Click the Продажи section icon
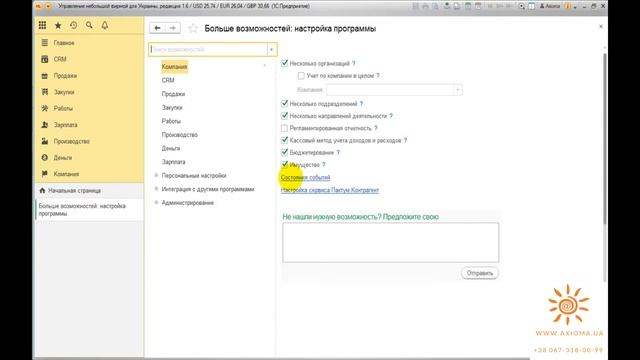 pos(44,76)
